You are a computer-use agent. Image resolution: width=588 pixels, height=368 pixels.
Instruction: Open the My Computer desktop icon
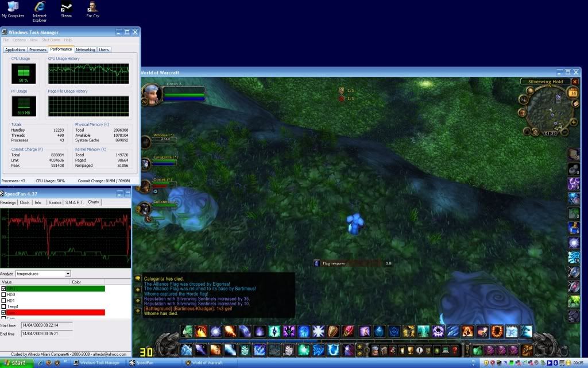point(13,9)
